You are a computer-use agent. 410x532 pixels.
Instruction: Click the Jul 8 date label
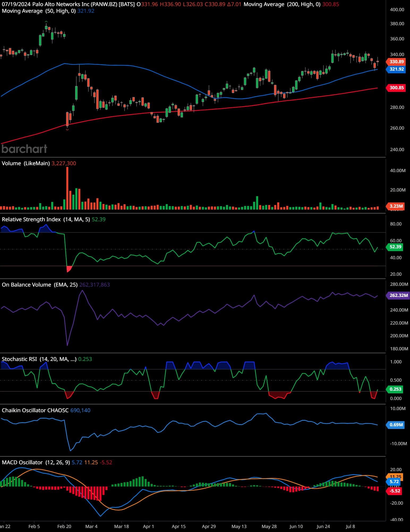350,526
